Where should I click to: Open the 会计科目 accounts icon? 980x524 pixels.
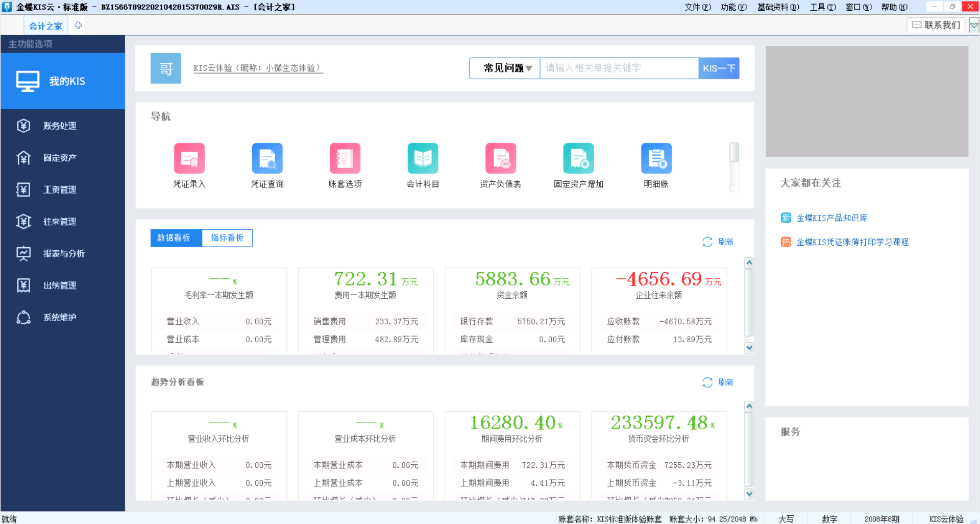[423, 159]
